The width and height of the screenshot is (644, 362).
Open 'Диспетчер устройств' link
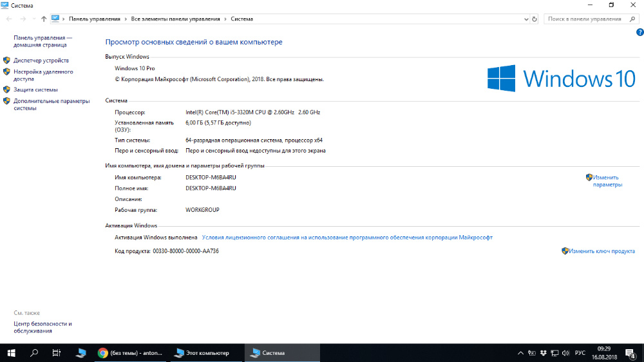pos(41,60)
